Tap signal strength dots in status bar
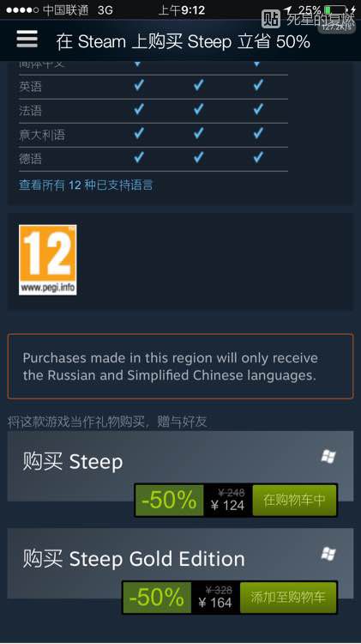This screenshot has height=644, width=361. 22,9
